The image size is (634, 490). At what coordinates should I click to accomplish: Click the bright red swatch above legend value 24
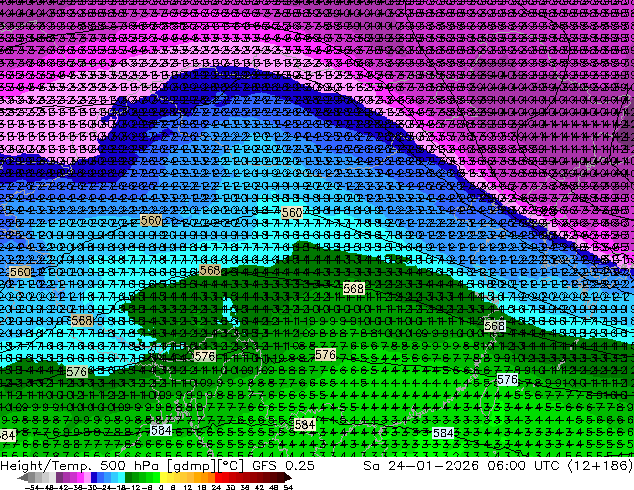(218, 477)
